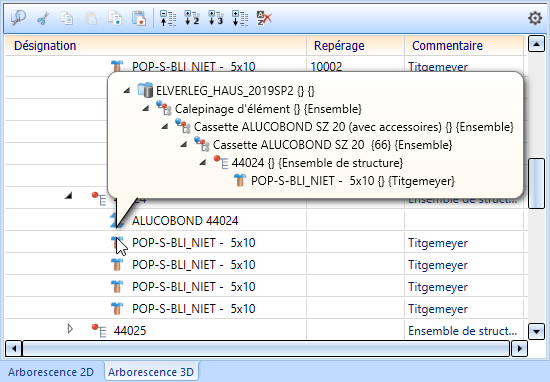Click the remove A-Z sorting icon

[x=264, y=18]
